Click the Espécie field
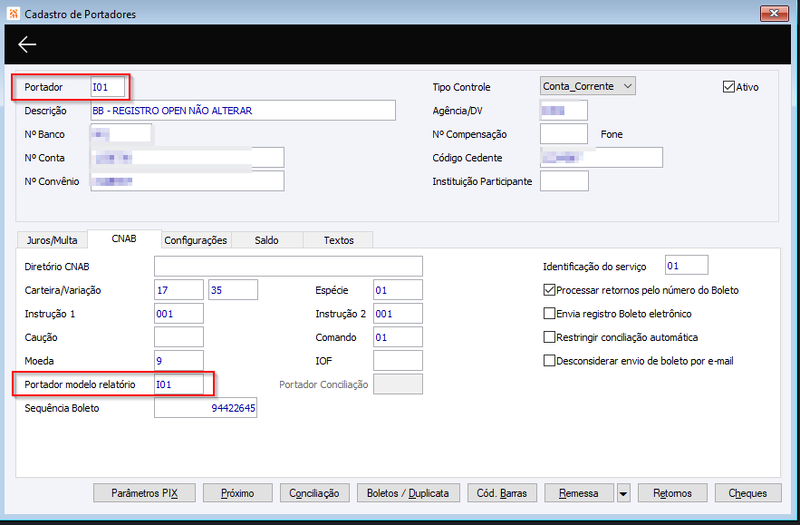The width and height of the screenshot is (800, 525). [x=398, y=290]
